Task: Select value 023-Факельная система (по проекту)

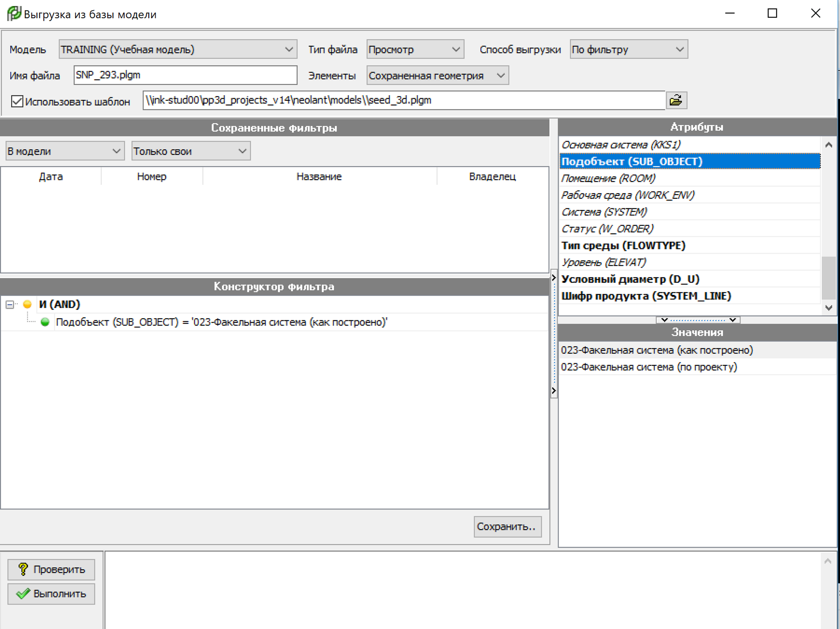Action: (697, 367)
